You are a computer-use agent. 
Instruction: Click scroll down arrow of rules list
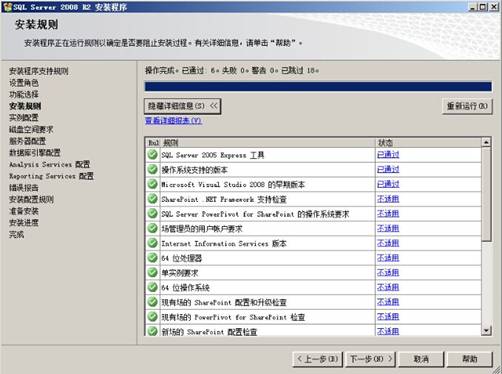click(486, 331)
